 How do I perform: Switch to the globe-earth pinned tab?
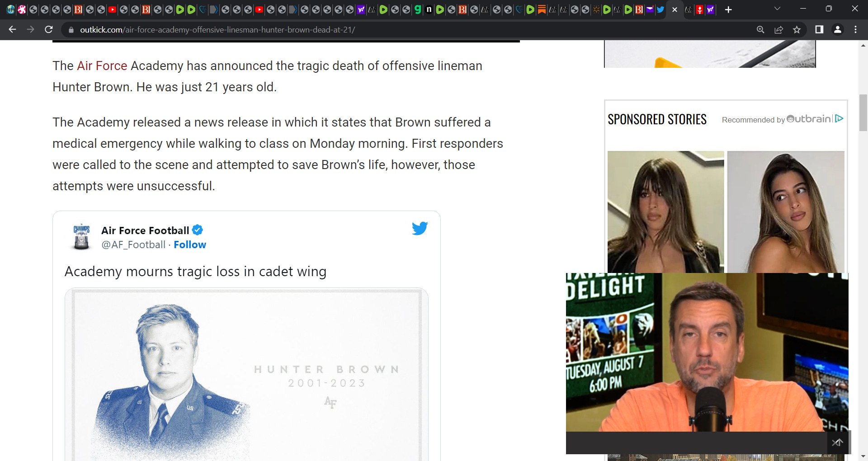click(x=10, y=9)
